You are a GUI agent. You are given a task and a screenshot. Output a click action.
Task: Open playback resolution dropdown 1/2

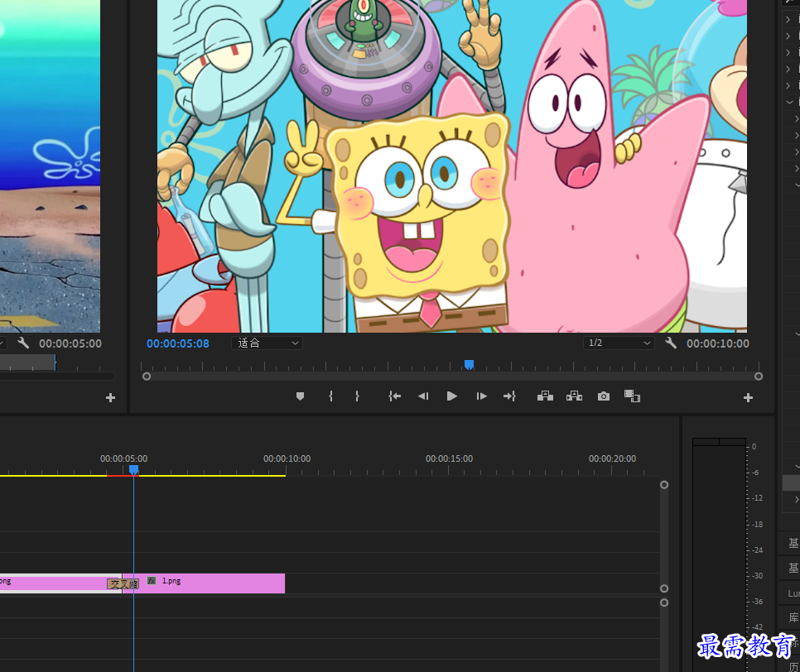pos(619,343)
